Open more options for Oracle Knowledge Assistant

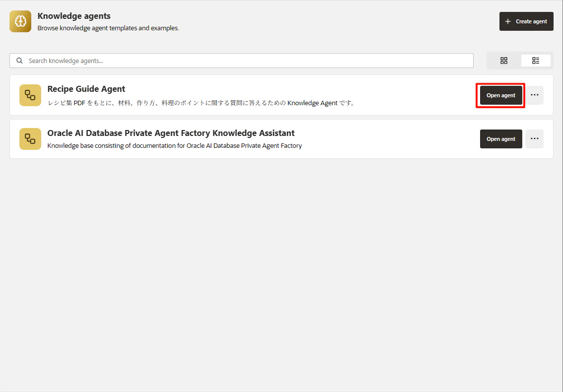[534, 139]
